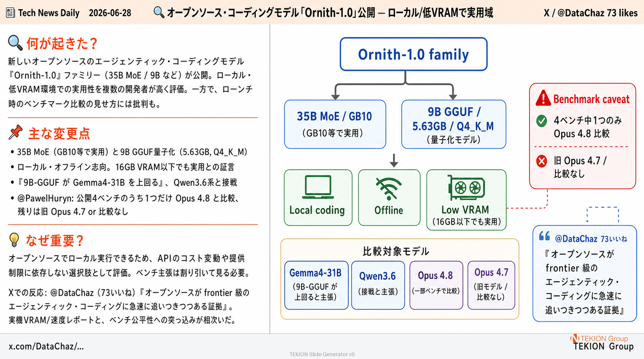The height and width of the screenshot is (359, 644).
Task: Click the orange TEKION Group logo
Action: (599, 338)
